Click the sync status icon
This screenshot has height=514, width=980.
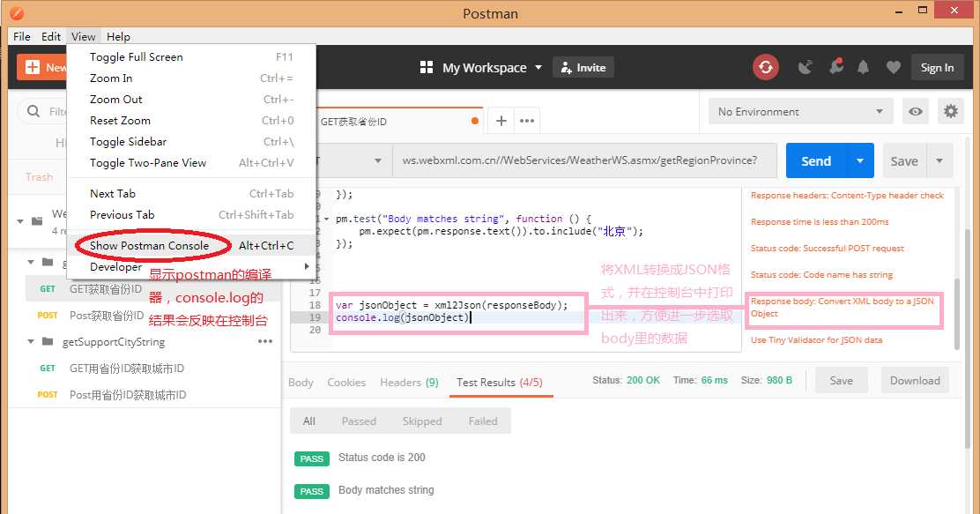point(766,67)
